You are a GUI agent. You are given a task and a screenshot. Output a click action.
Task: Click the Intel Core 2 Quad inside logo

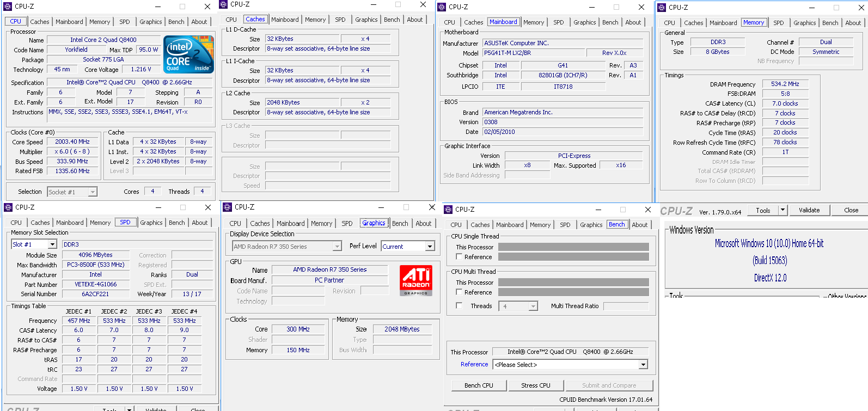tap(188, 54)
